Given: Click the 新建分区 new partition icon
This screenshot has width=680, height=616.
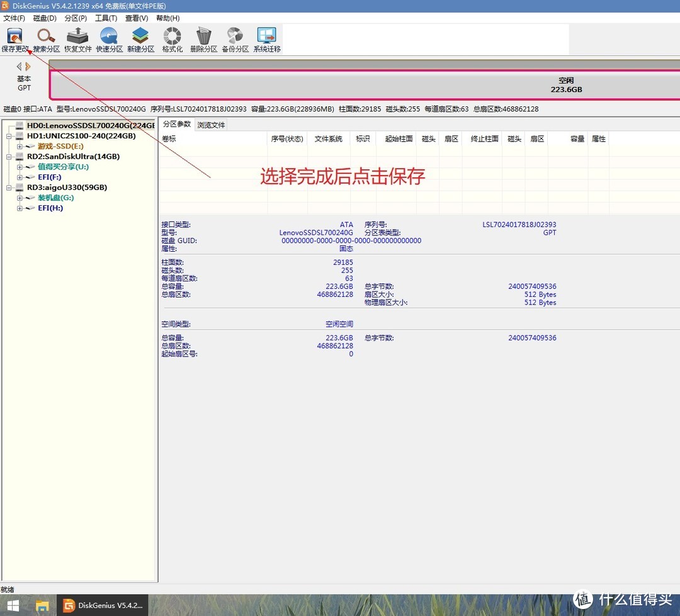Looking at the screenshot, I should 140,39.
